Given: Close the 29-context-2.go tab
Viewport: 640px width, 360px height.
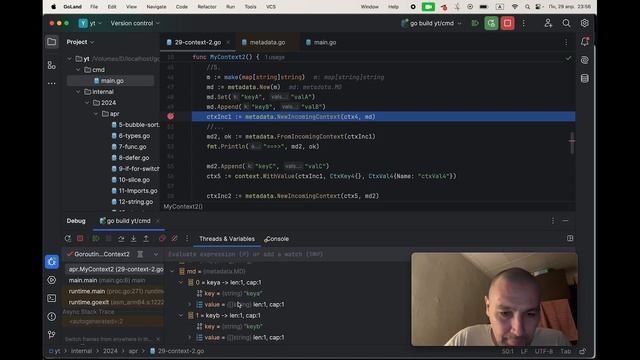Looking at the screenshot, I should 228,42.
